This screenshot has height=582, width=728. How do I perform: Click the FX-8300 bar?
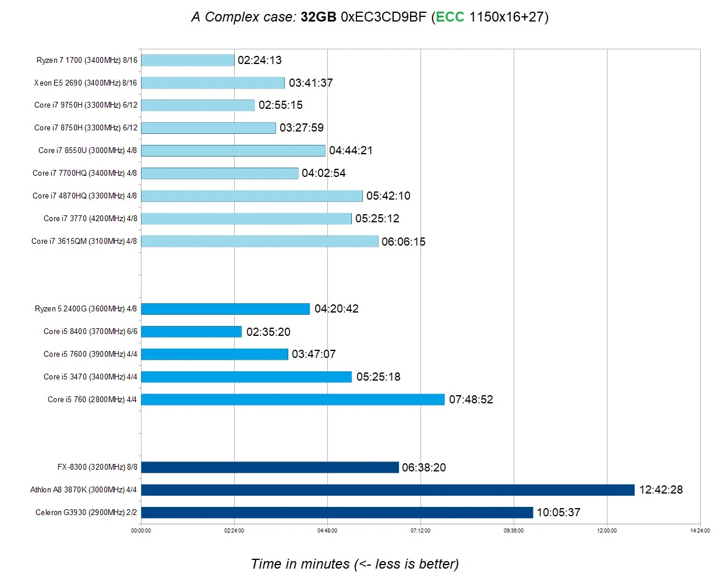coord(270,467)
